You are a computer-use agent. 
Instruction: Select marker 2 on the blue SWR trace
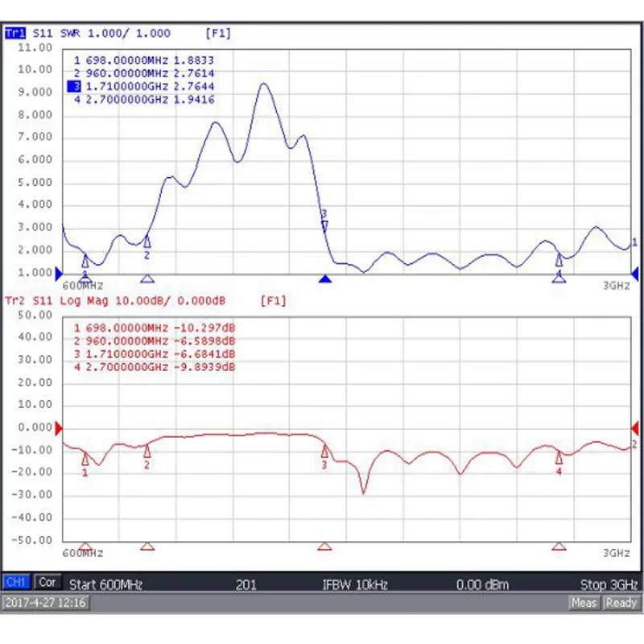(x=147, y=242)
